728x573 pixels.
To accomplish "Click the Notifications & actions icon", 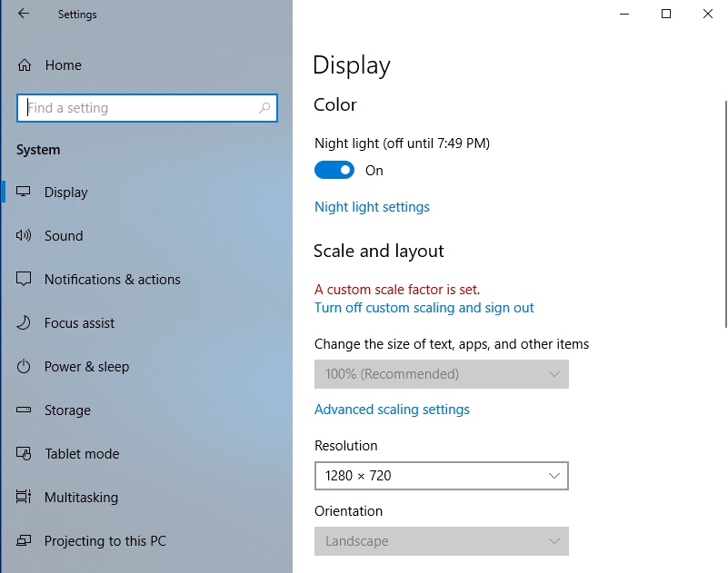I will click(25, 280).
